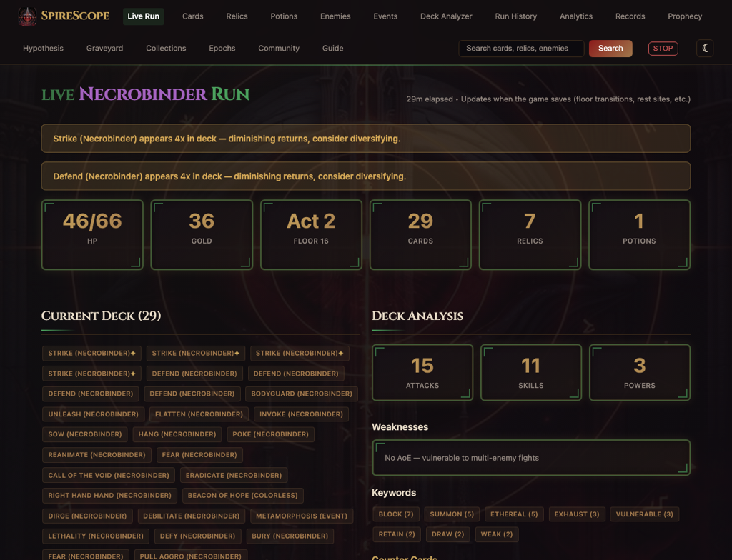Click the Act 2 Floor 16 card

click(x=311, y=235)
